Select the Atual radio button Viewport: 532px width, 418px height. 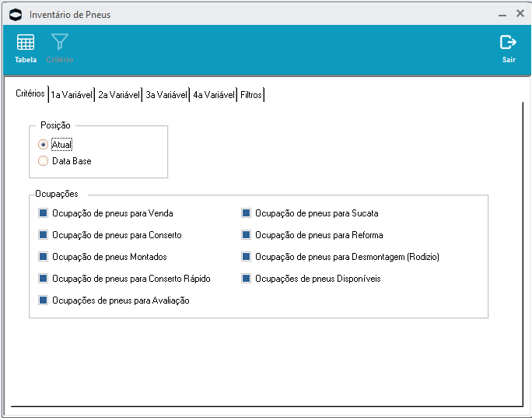[x=43, y=144]
